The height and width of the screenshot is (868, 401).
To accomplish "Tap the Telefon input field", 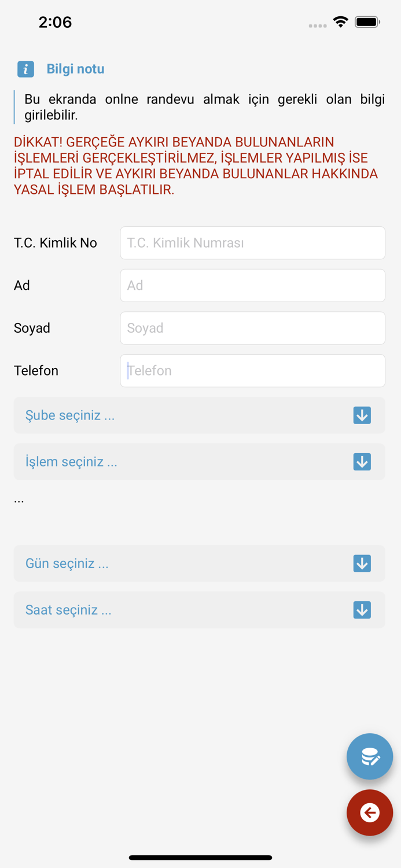I will pyautogui.click(x=252, y=370).
